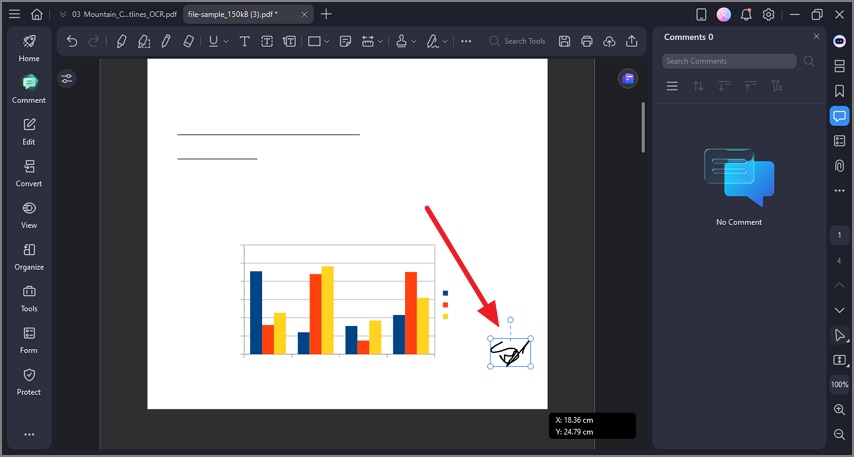Click the Search Tools field
This screenshot has height=457, width=854.
517,41
